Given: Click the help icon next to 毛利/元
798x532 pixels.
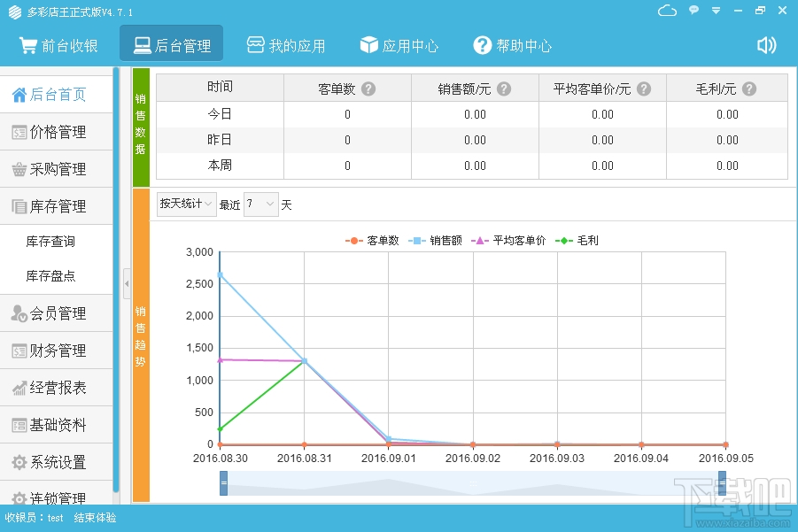Looking at the screenshot, I should (x=749, y=89).
